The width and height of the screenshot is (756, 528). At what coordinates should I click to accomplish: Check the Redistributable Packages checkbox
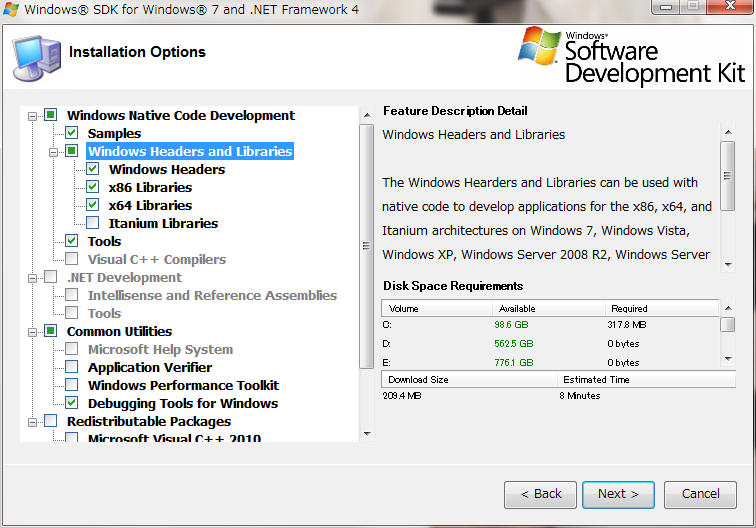tap(51, 421)
